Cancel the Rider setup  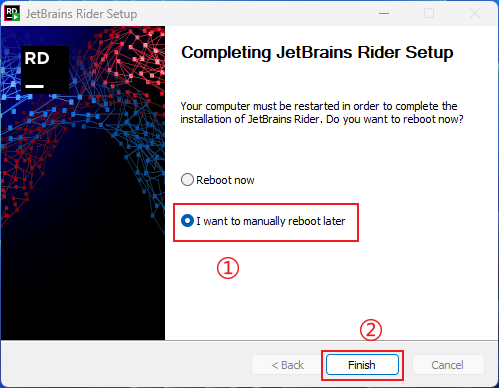pos(448,365)
